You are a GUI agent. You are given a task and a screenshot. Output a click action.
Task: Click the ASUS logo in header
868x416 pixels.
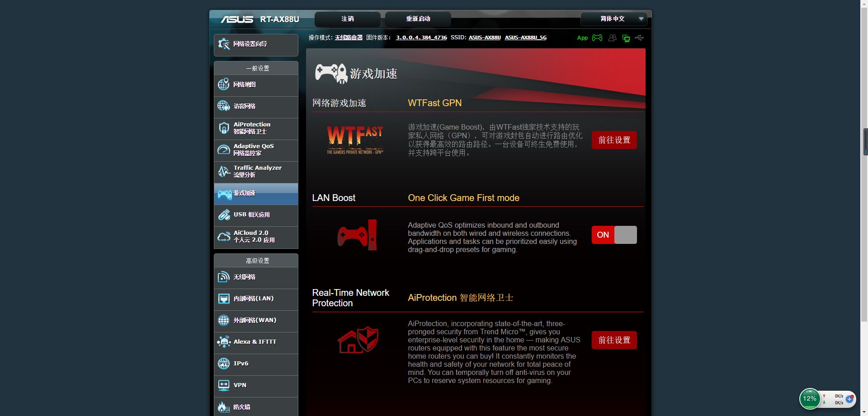(236, 19)
